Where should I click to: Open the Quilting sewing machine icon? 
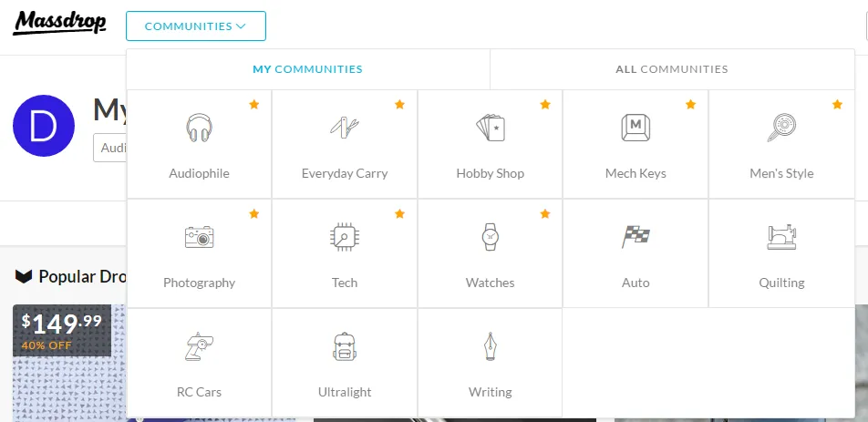[x=781, y=237]
